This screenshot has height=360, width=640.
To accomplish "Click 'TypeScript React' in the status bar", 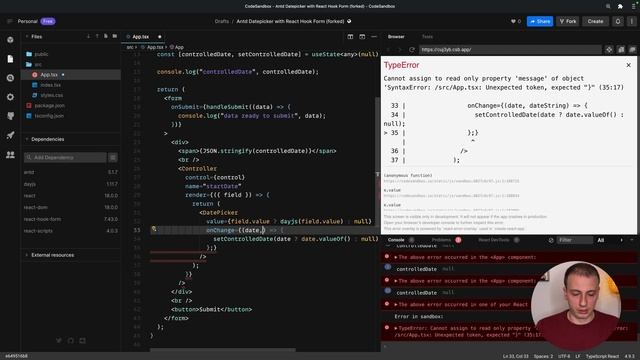I will 602,356.
